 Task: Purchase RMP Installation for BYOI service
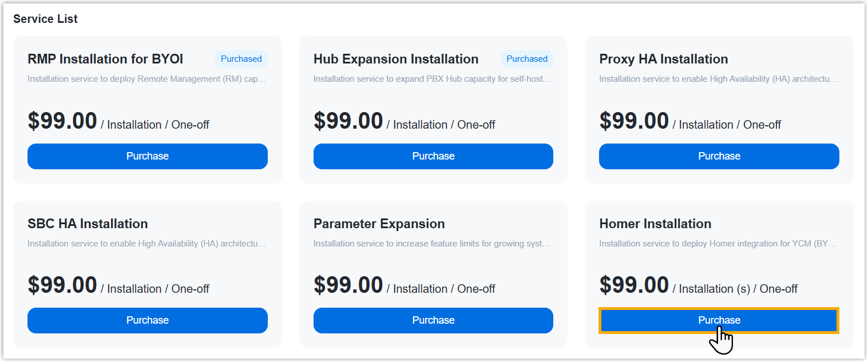pyautogui.click(x=147, y=156)
